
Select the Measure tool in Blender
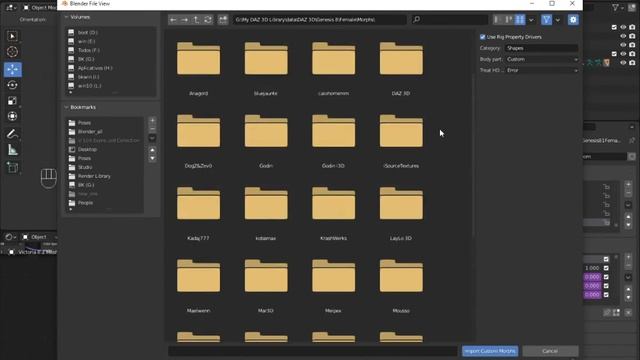click(x=13, y=150)
